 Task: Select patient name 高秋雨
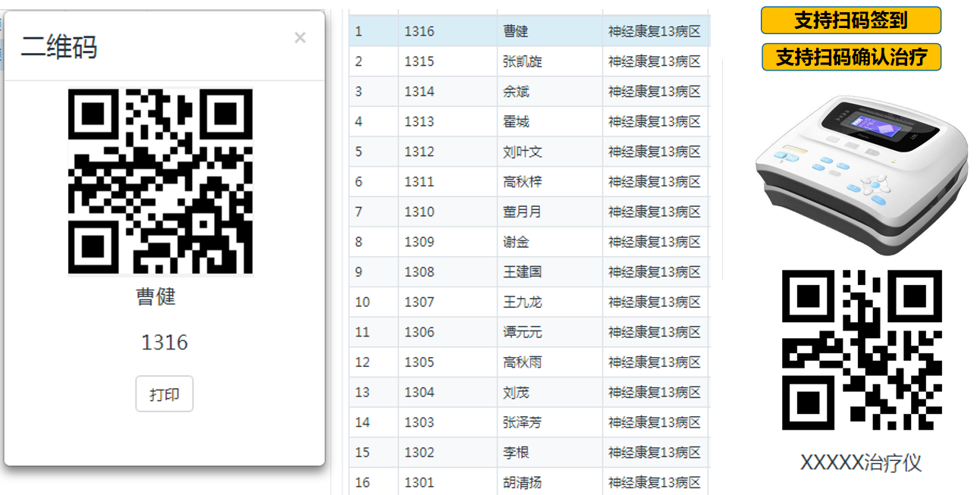(523, 362)
